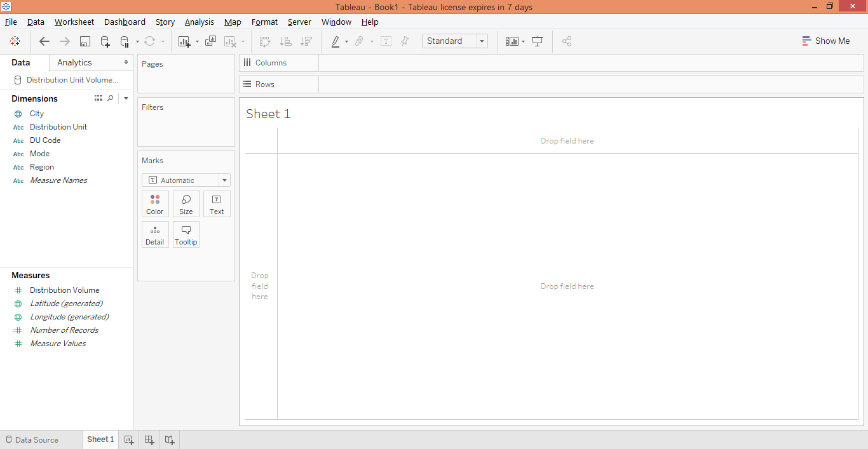Click the Sort descending icon
This screenshot has width=868, height=449.
[x=306, y=41]
